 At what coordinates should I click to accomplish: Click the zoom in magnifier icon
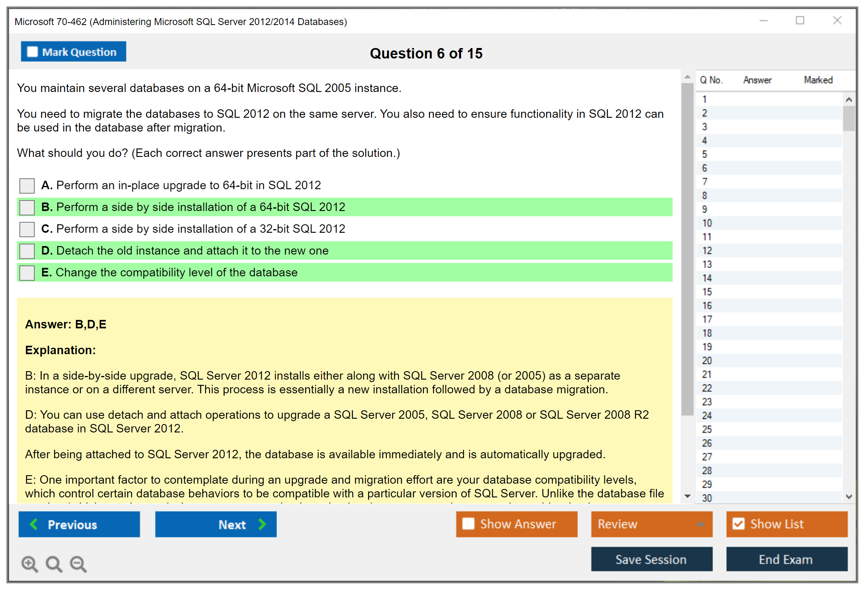click(29, 564)
